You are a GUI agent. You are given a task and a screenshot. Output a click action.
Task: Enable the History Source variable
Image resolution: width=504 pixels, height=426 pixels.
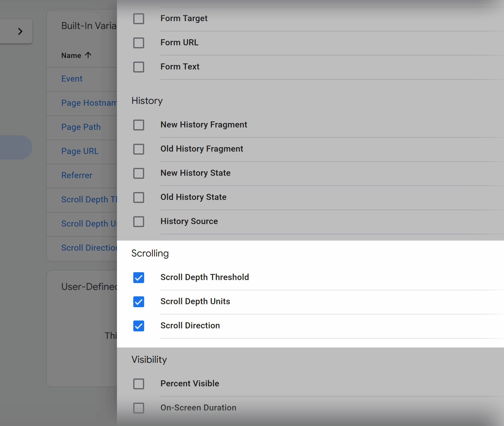click(x=139, y=221)
